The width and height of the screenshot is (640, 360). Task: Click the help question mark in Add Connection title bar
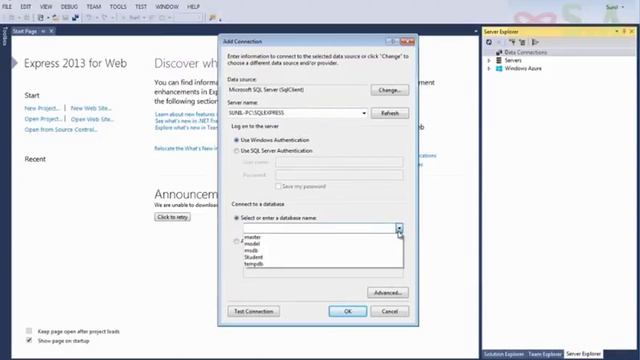click(x=393, y=41)
